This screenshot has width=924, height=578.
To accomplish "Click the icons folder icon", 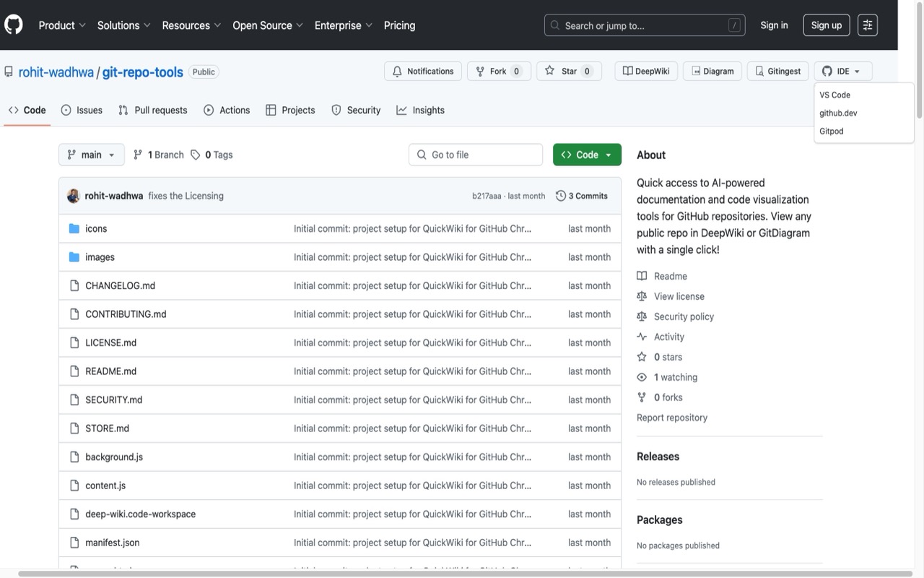I will pos(74,228).
